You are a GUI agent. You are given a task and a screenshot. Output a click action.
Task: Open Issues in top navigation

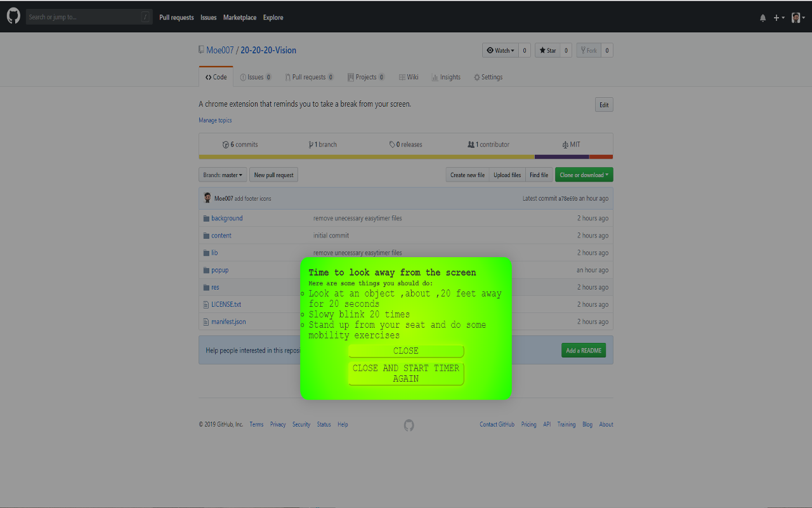point(209,18)
